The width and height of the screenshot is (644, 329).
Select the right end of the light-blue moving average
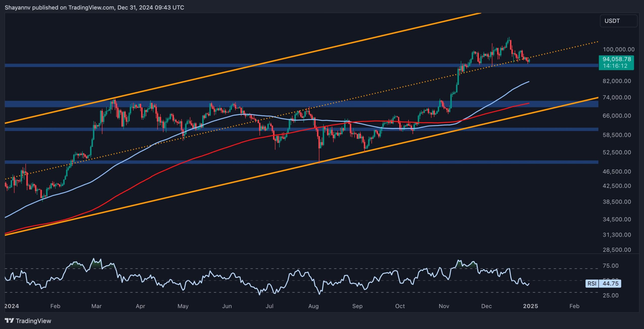point(529,82)
